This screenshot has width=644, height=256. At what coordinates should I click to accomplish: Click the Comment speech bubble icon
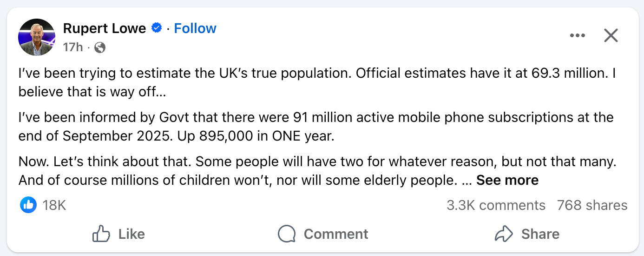287,234
